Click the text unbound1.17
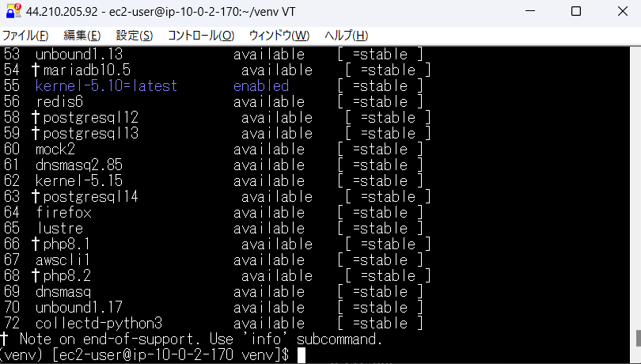The width and height of the screenshot is (641, 364). pyautogui.click(x=79, y=308)
